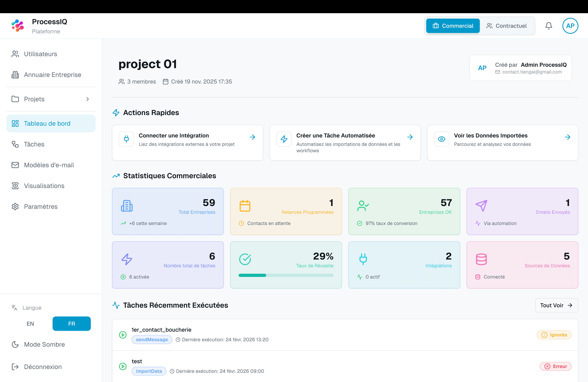Select the Tâches icon in sidebar
The height and width of the screenshot is (382, 588).
pos(15,144)
